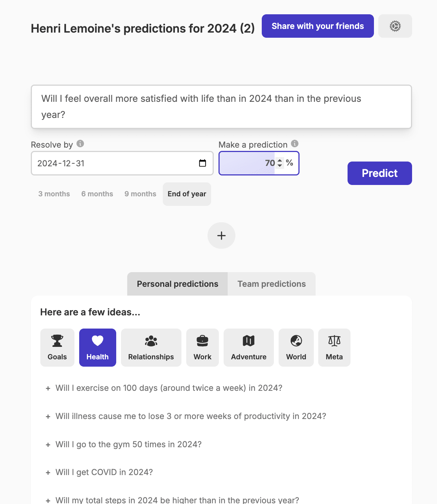Select the Relationships people category

coord(151,348)
